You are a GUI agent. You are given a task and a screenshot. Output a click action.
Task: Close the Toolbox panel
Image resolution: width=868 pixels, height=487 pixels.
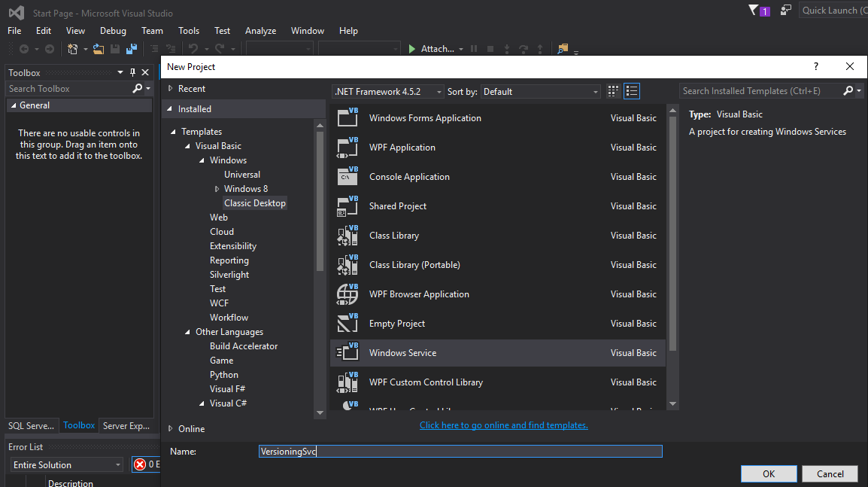coord(145,72)
